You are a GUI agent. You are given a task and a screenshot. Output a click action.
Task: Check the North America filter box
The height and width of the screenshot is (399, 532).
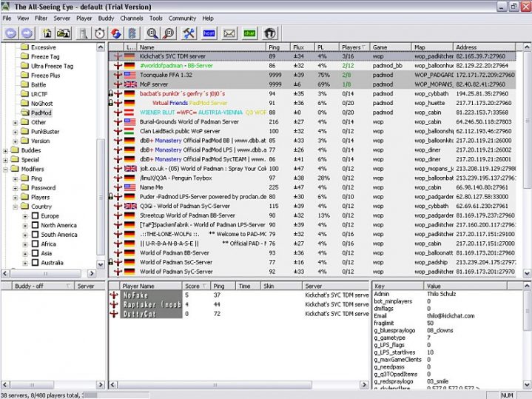[34, 225]
